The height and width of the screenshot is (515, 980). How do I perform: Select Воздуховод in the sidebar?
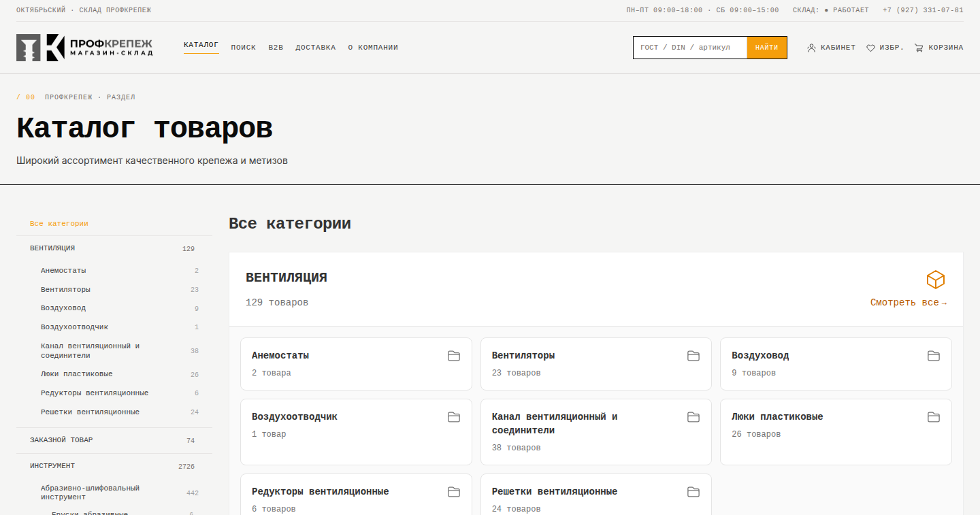coord(63,308)
